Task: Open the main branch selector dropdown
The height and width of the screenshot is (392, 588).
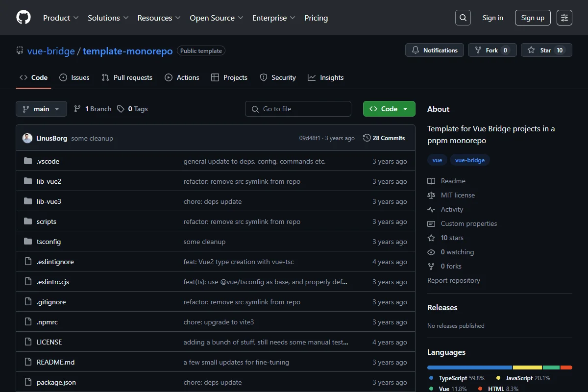Action: click(41, 109)
